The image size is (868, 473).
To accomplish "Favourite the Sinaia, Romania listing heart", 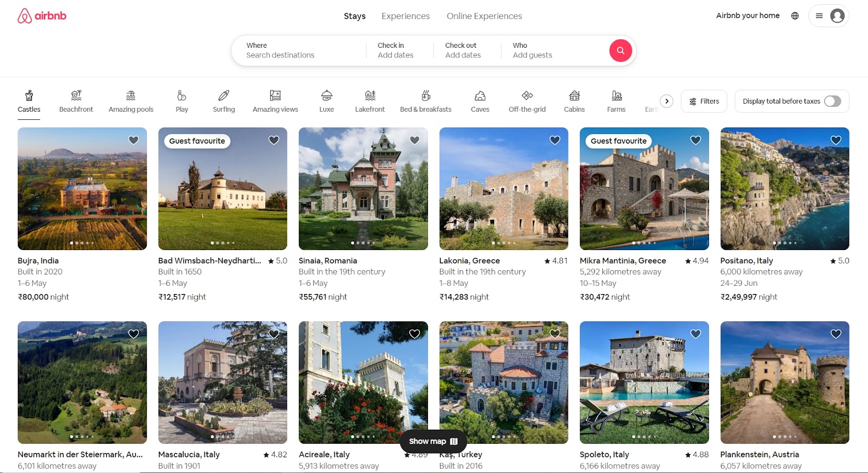I will [x=414, y=140].
